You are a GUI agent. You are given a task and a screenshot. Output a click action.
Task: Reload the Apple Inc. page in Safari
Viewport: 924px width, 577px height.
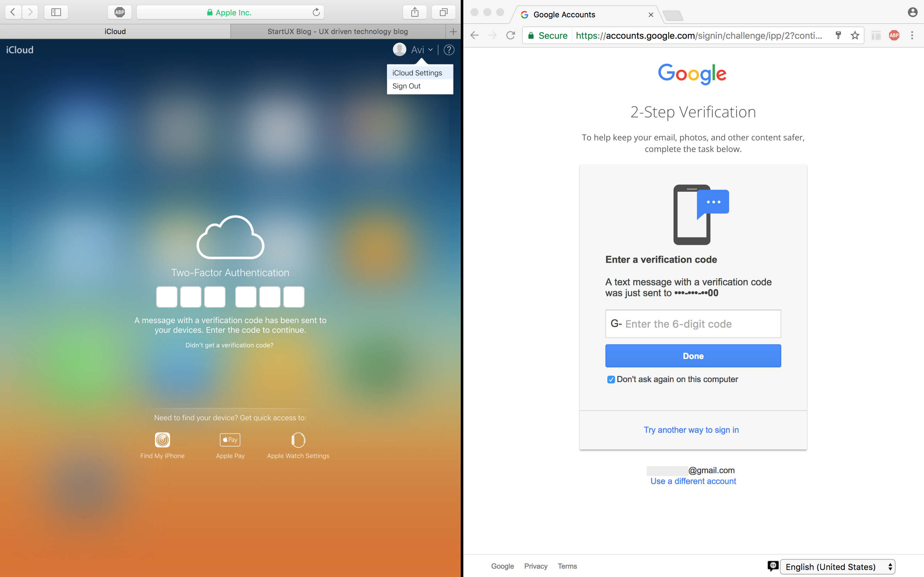point(316,12)
